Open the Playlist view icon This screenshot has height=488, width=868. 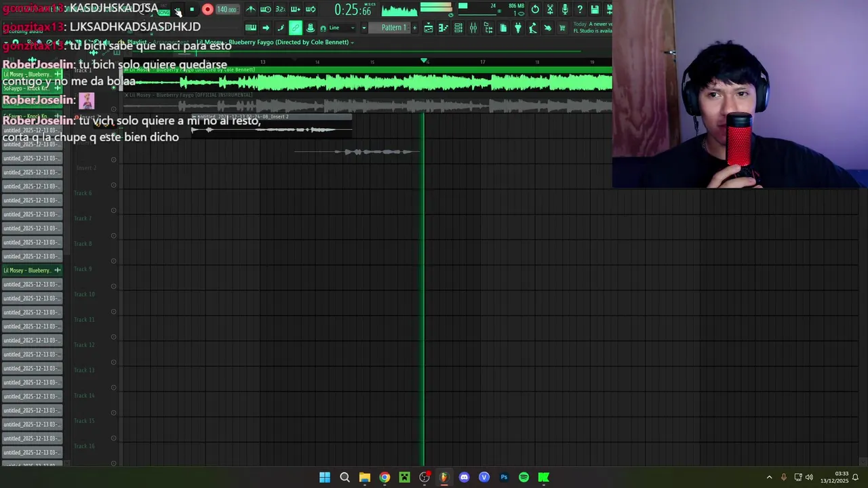point(429,28)
